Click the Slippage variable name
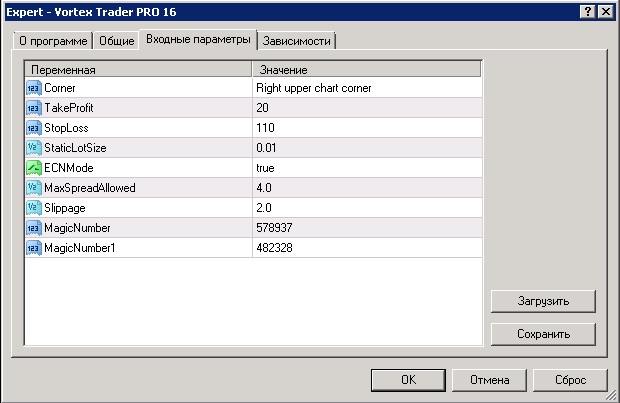Image resolution: width=620 pixels, height=403 pixels. click(x=65, y=208)
